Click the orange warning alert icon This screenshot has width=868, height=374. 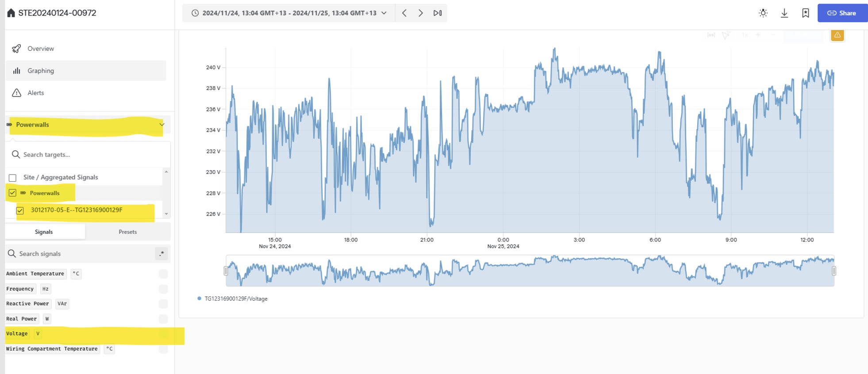point(837,35)
